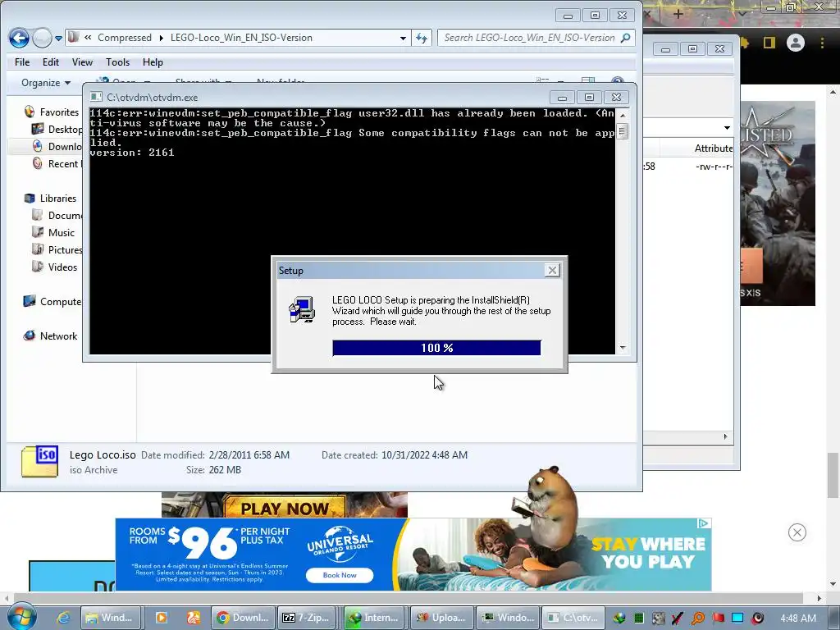Open the Windows Start button
This screenshot has width=840, height=630.
point(22,616)
